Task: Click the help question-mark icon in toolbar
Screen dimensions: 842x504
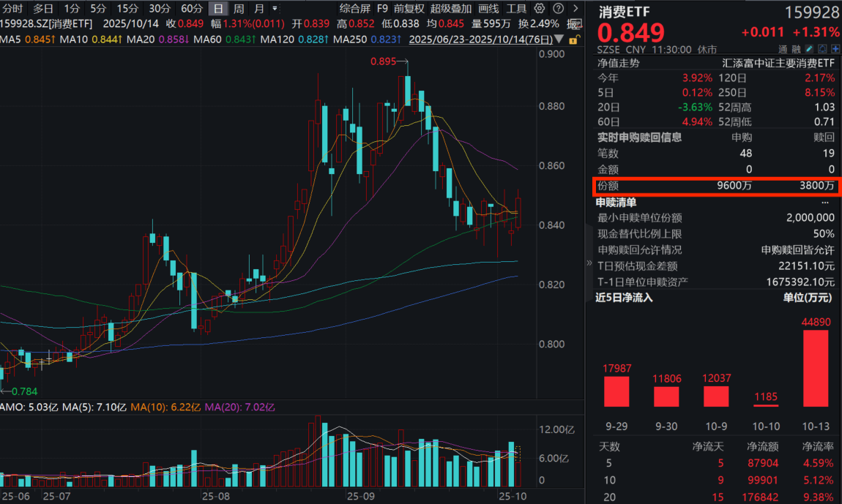Action: coord(559,7)
